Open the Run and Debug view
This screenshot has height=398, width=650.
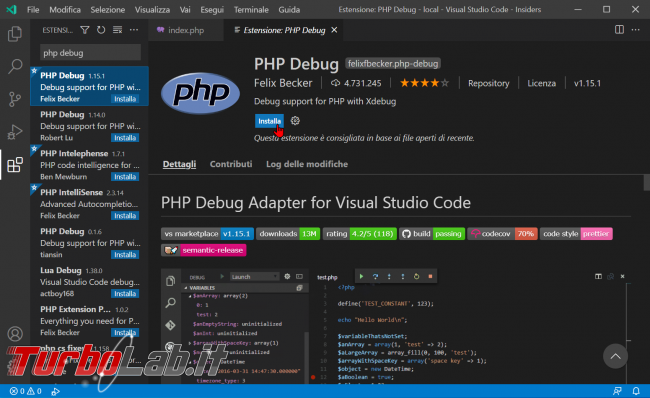(x=15, y=132)
